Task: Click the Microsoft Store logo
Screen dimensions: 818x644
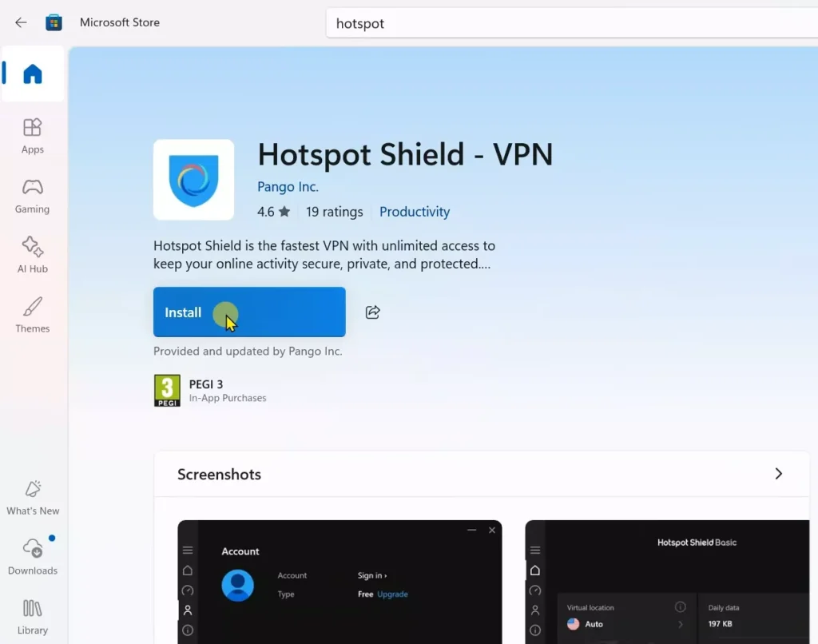Action: tap(54, 22)
